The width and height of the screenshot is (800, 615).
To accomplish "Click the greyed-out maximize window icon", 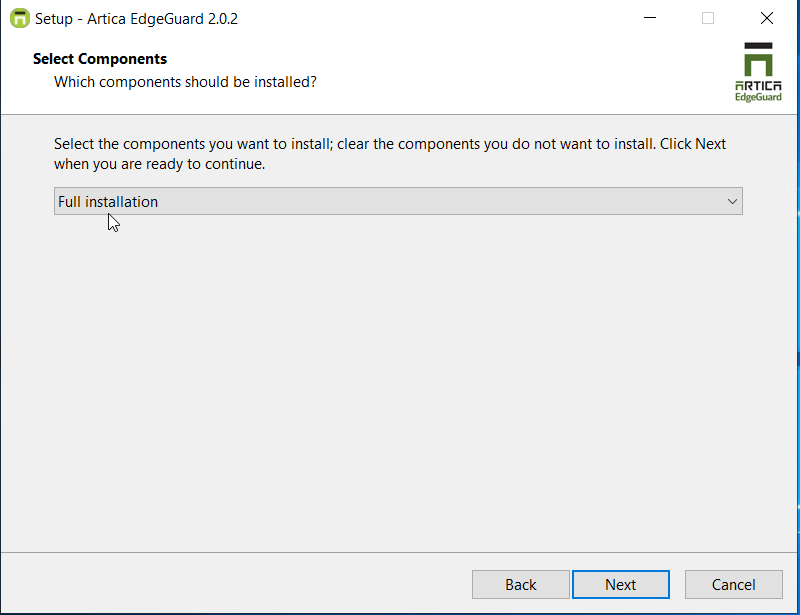I will pos(708,18).
